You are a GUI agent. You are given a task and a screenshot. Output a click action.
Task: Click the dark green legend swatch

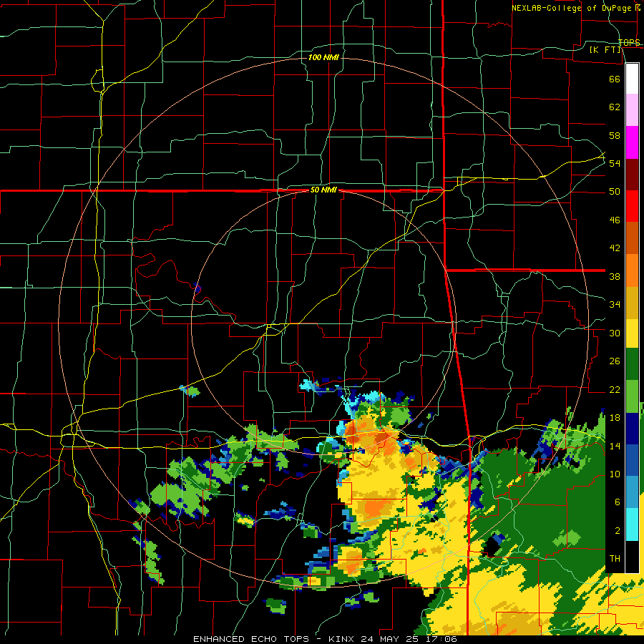click(632, 364)
